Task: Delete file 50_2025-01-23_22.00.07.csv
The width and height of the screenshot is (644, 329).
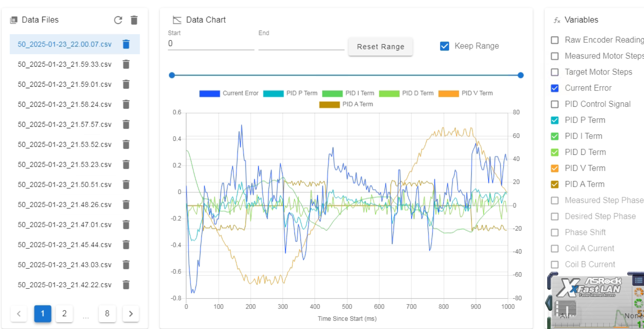Action: (x=126, y=44)
